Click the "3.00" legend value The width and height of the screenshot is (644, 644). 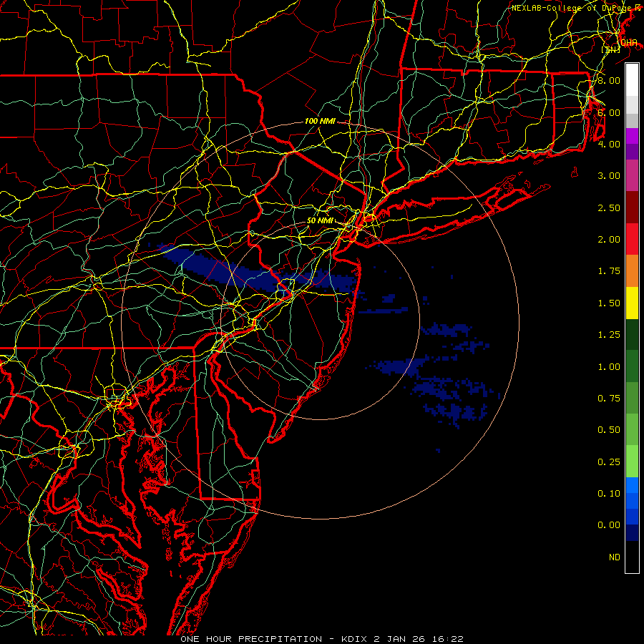point(609,176)
